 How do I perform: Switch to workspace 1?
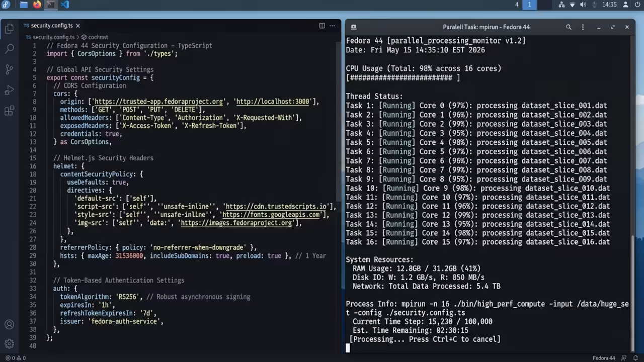pyautogui.click(x=529, y=5)
